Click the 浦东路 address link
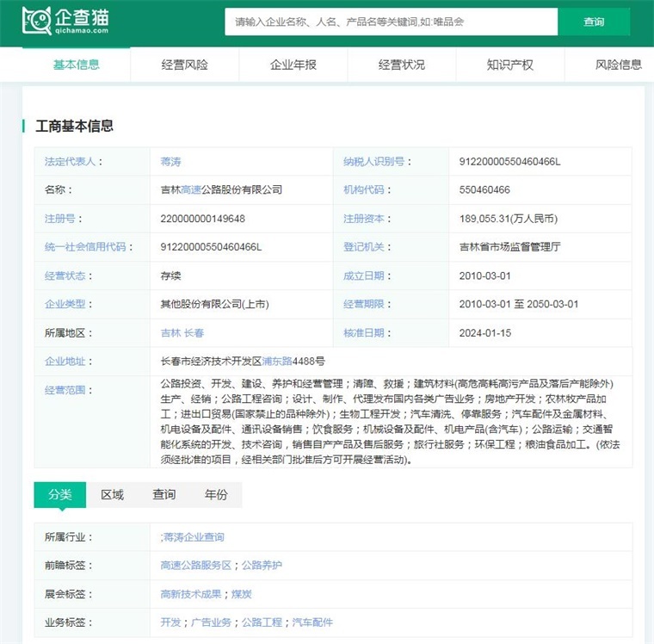This screenshot has width=654, height=644. 277,362
